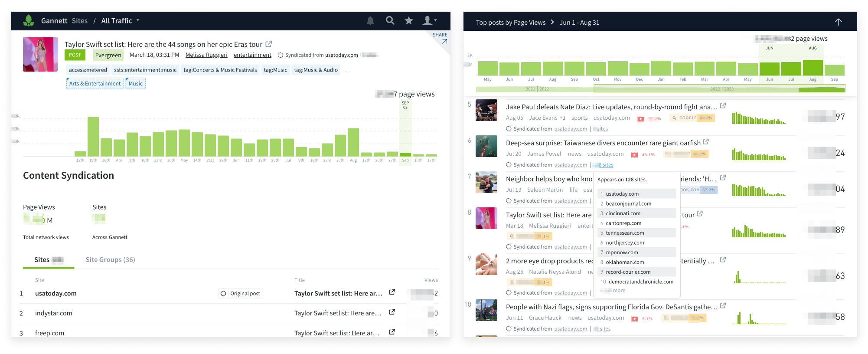The height and width of the screenshot is (354, 868).
Task: Open Taylor Swift row external link, right panel
Action: point(700,214)
